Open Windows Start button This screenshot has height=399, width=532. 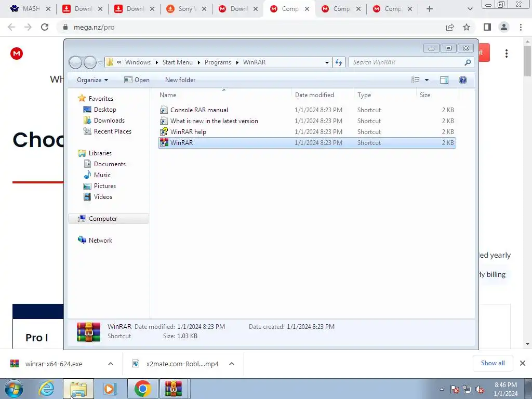point(14,389)
